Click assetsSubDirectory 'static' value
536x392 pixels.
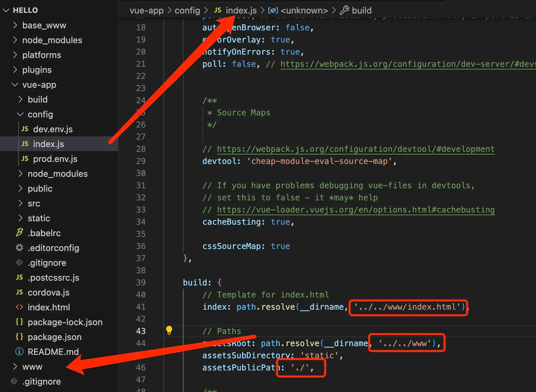[x=319, y=355]
